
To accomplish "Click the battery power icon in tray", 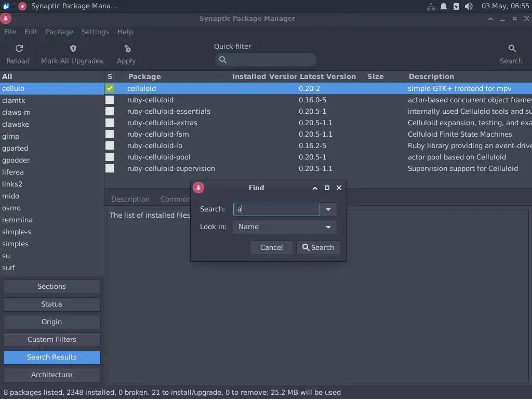I will pyautogui.click(x=456, y=6).
